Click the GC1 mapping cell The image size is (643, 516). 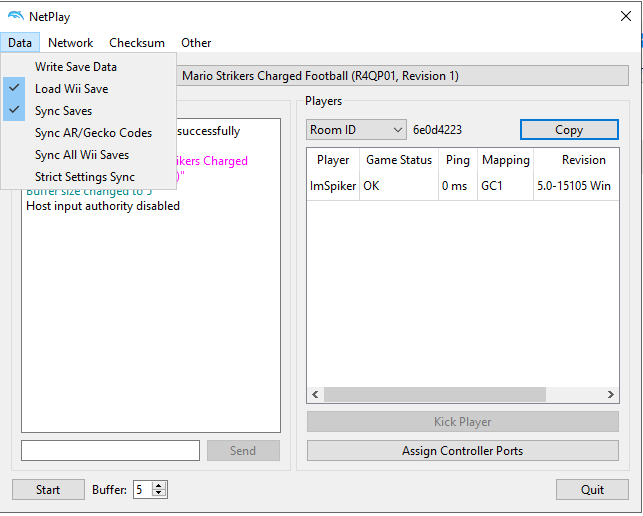(506, 186)
